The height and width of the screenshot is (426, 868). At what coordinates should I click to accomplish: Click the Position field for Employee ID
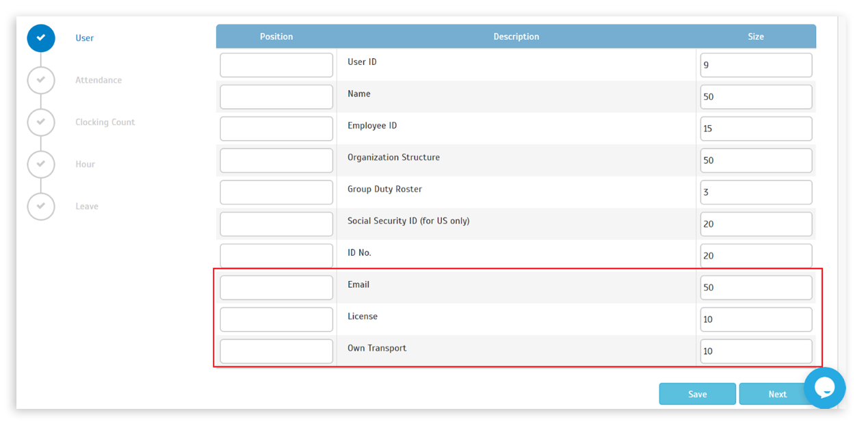pyautogui.click(x=276, y=129)
